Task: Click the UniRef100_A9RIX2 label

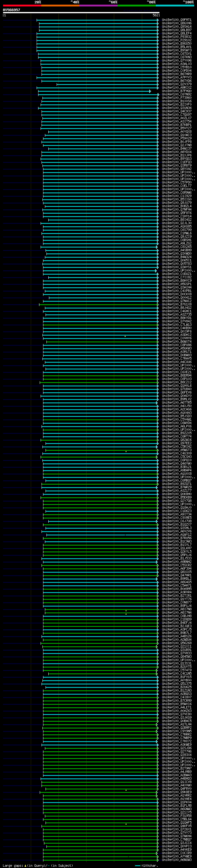Action: click(x=176, y=88)
